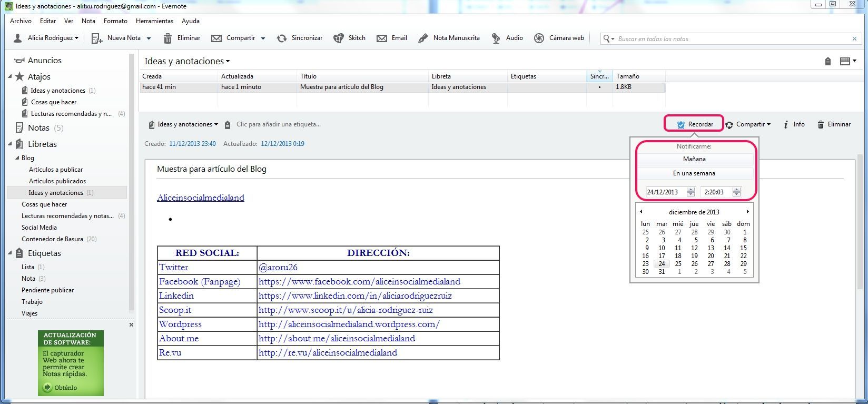This screenshot has height=404, width=868.
Task: Click the Info icon in note header
Action: pos(786,125)
